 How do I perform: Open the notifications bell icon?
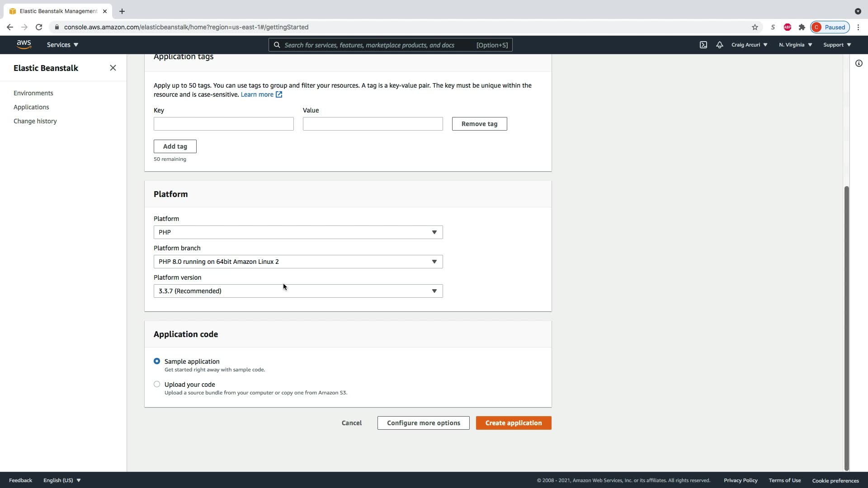(719, 45)
